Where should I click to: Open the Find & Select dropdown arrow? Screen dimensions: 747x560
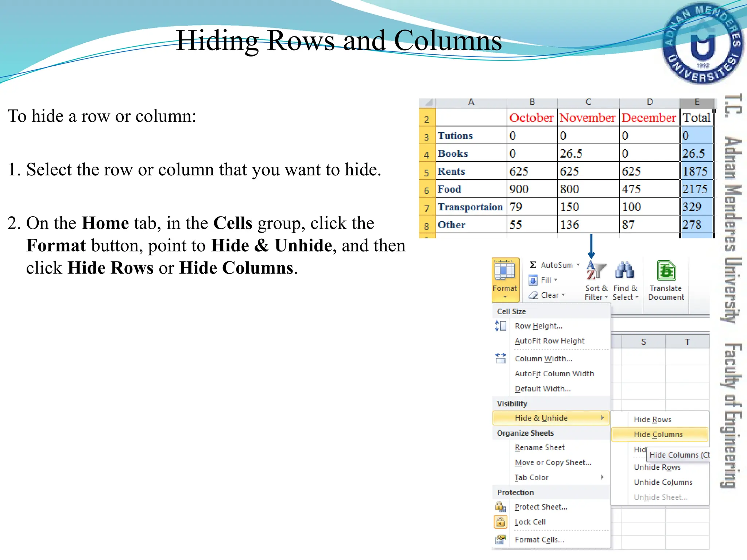pos(637,297)
